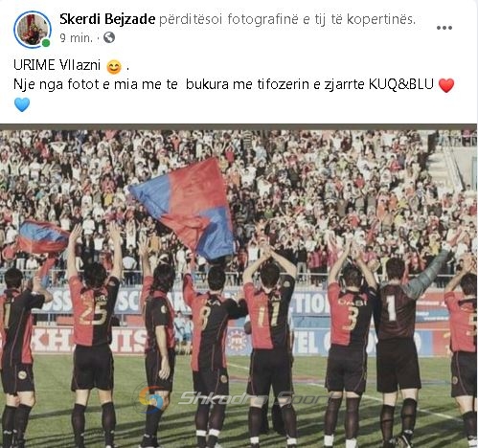
Task: Open the post via the 9 min. timestamp
Action: pyautogui.click(x=76, y=38)
